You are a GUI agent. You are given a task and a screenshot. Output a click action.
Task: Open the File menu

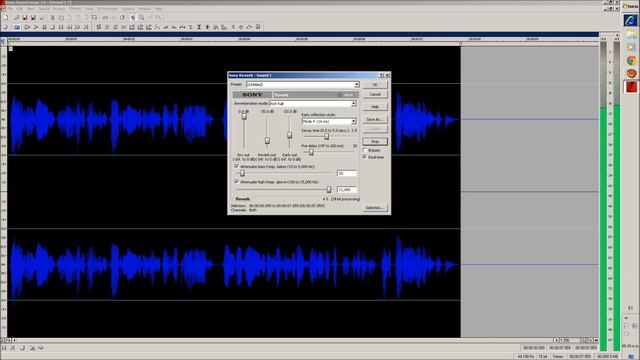coord(9,9)
